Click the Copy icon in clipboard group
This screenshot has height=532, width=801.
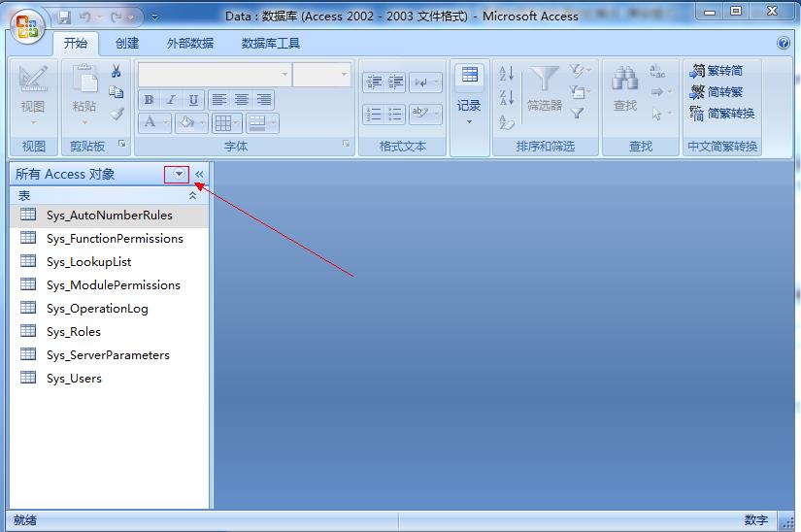pyautogui.click(x=117, y=92)
